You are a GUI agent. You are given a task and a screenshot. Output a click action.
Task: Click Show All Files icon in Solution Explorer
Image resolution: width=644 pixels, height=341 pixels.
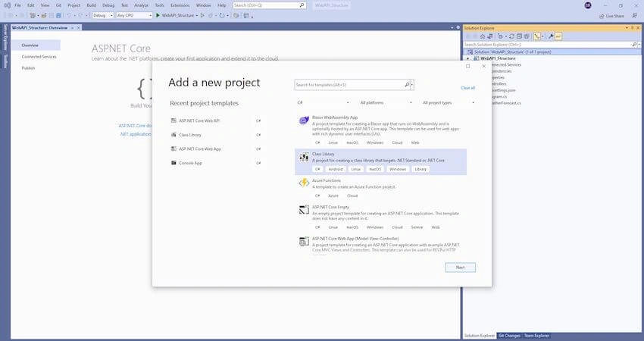[x=527, y=36]
